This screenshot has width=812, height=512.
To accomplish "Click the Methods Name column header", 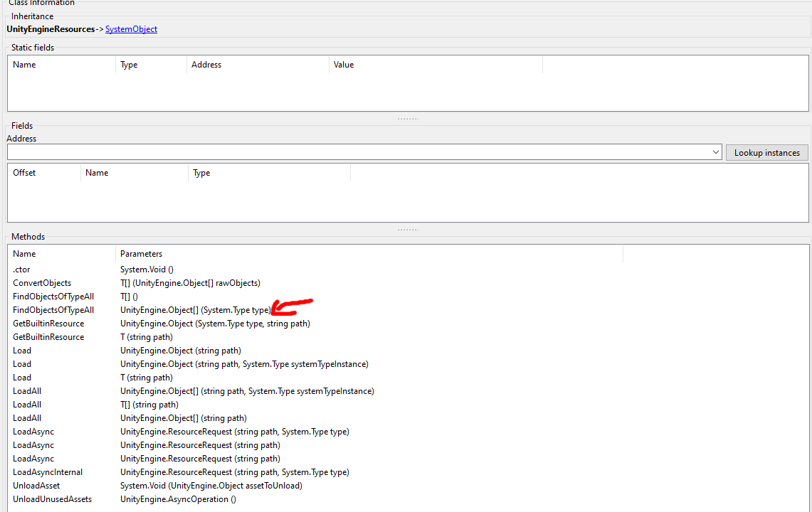I will click(x=61, y=254).
